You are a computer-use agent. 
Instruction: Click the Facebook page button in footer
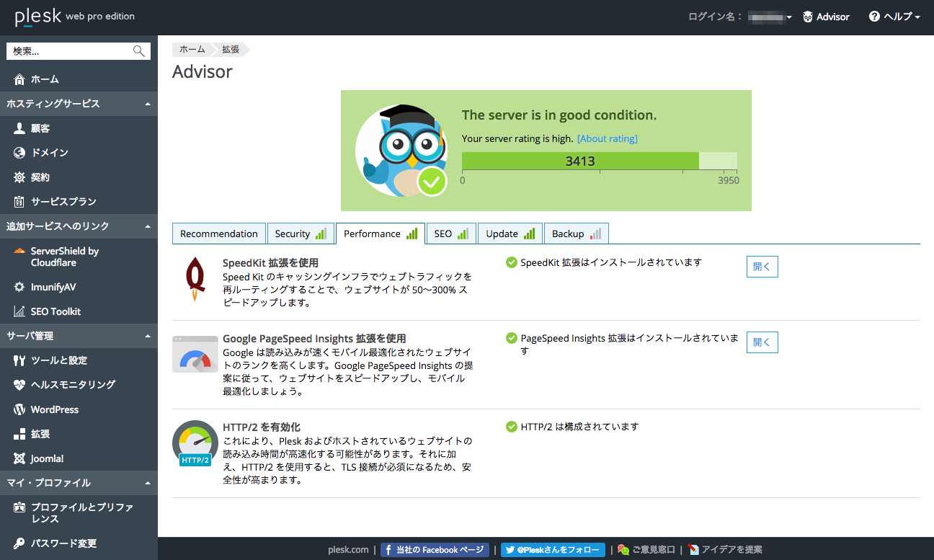(x=435, y=550)
